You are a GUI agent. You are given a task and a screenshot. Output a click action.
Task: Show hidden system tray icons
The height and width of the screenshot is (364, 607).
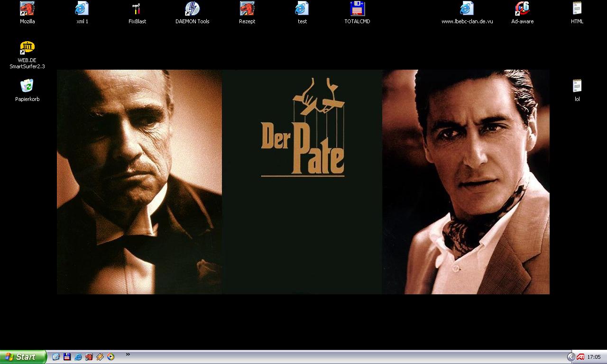point(571,357)
